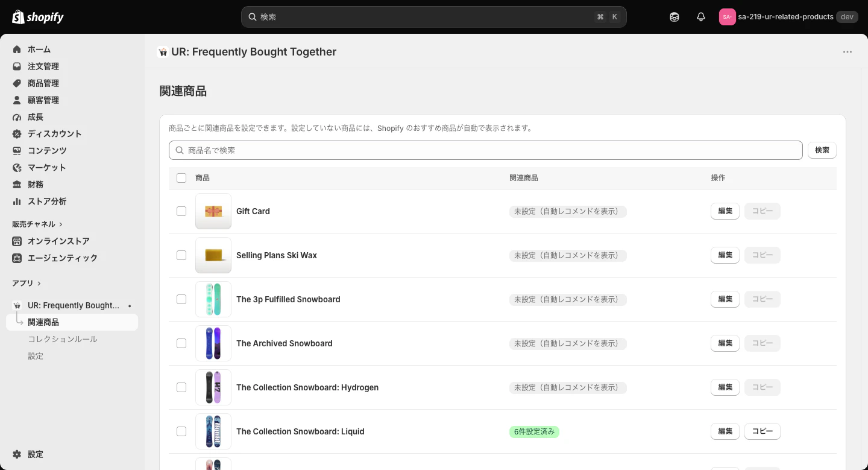Check the Collection Snowboard: Hydrogen checkbox
This screenshot has width=868, height=470.
tap(181, 387)
